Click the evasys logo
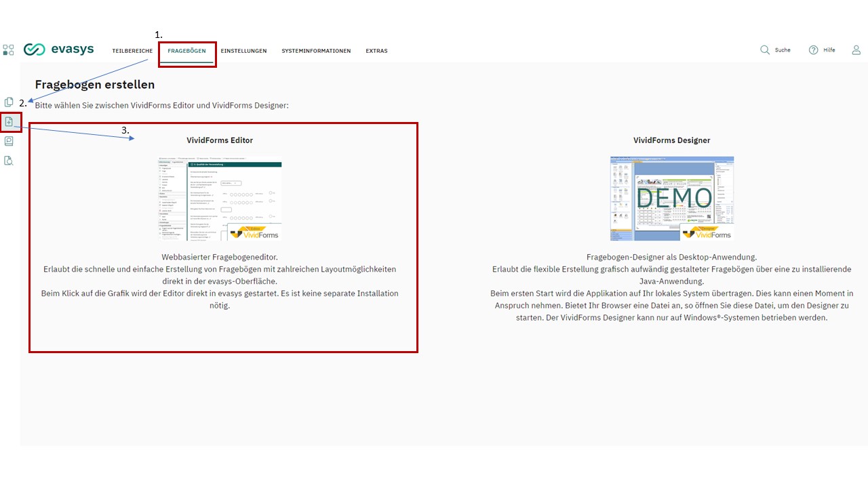 point(58,49)
